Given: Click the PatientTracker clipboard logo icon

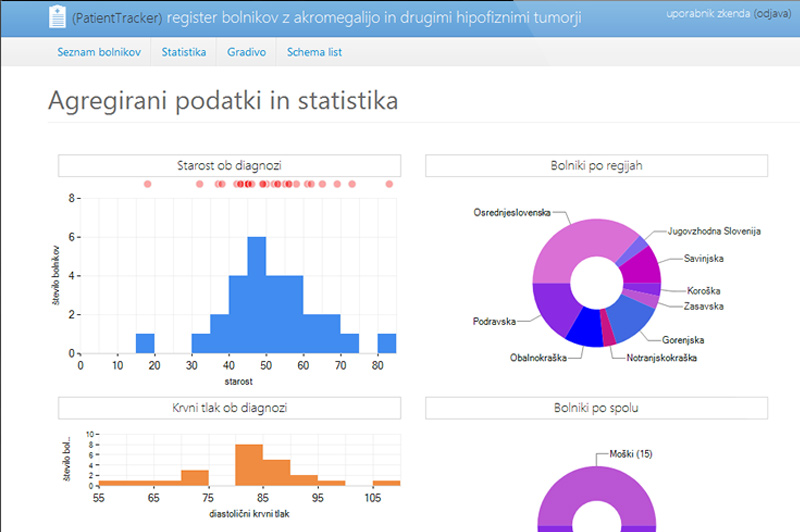Looking at the screenshot, I should 57,17.
